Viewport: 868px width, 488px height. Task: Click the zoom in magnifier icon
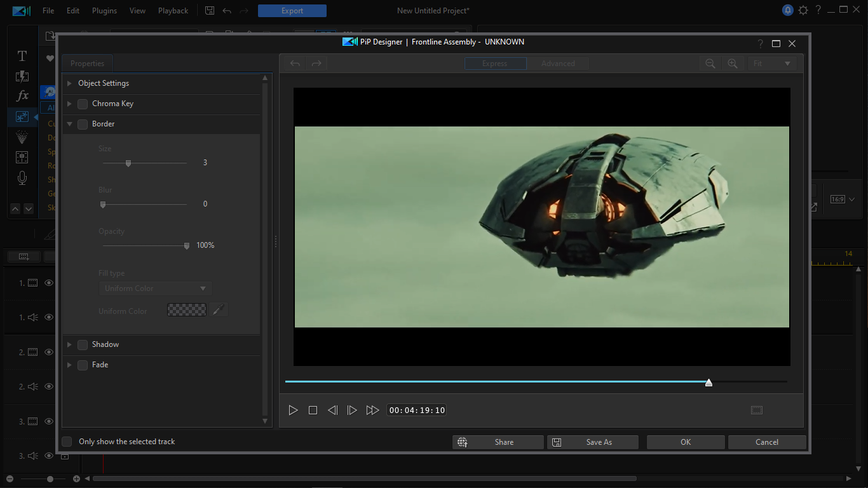pos(733,64)
